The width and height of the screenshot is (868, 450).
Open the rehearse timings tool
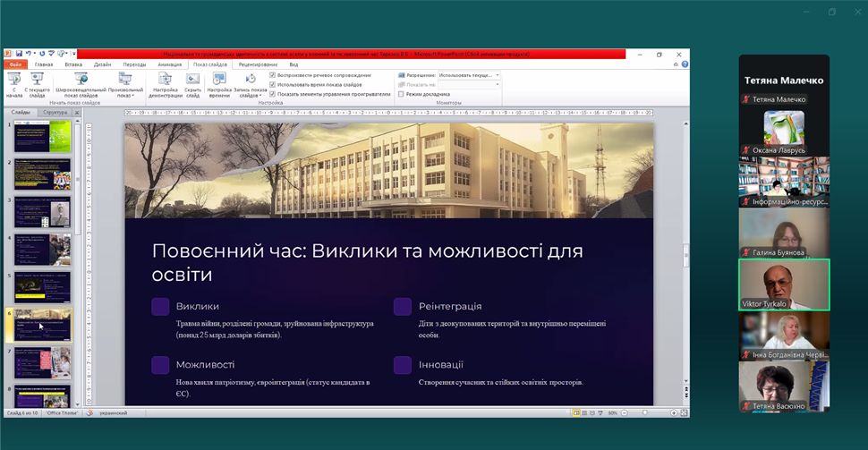point(219,84)
